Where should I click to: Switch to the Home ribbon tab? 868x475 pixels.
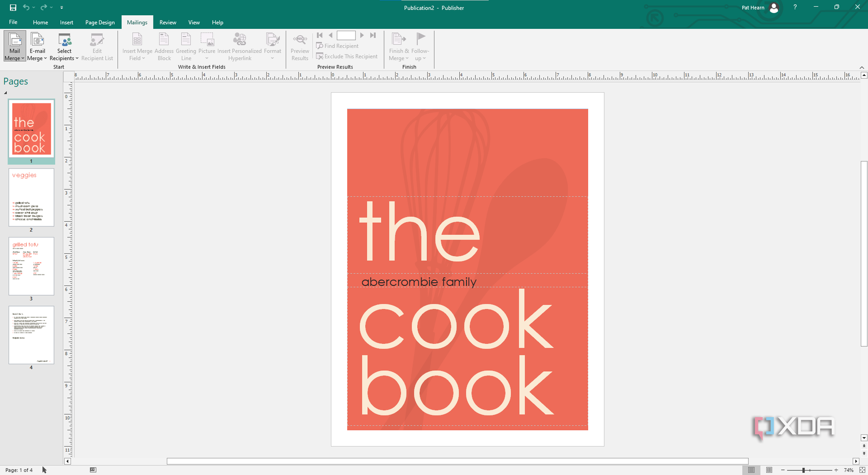click(x=41, y=22)
